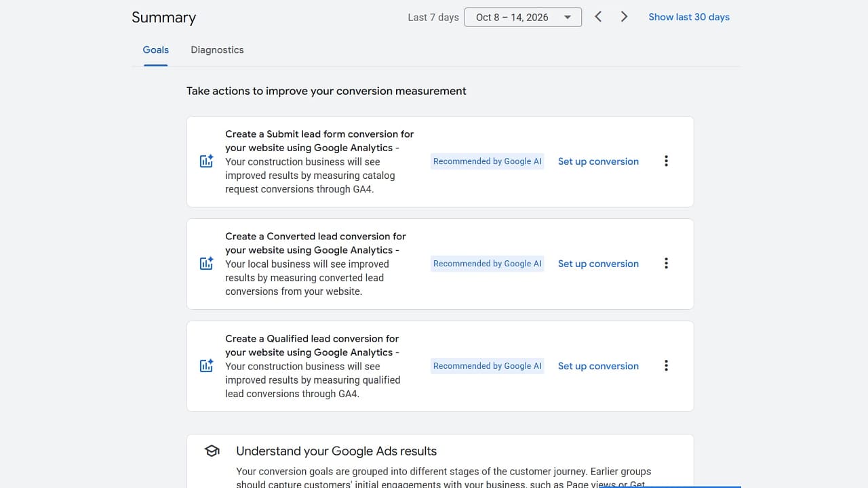Switch to the Goals tab
The width and height of the screenshot is (868, 488).
coord(156,50)
